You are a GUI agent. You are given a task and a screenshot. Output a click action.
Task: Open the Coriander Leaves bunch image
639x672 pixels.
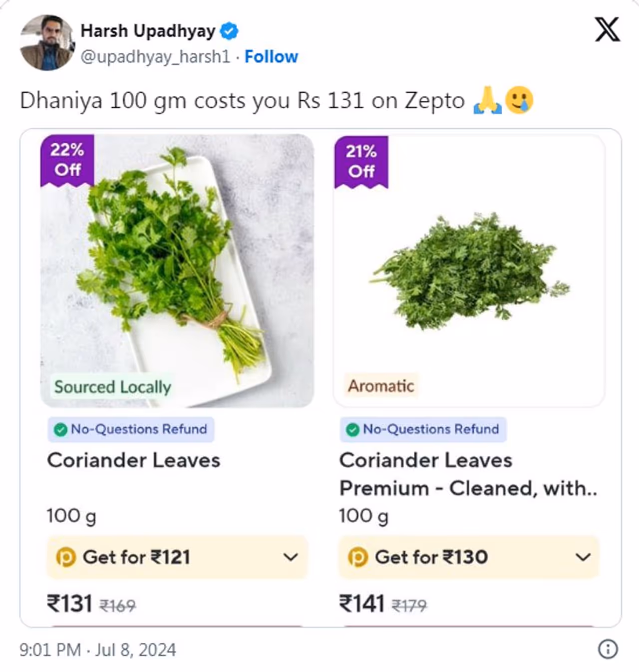point(177,270)
